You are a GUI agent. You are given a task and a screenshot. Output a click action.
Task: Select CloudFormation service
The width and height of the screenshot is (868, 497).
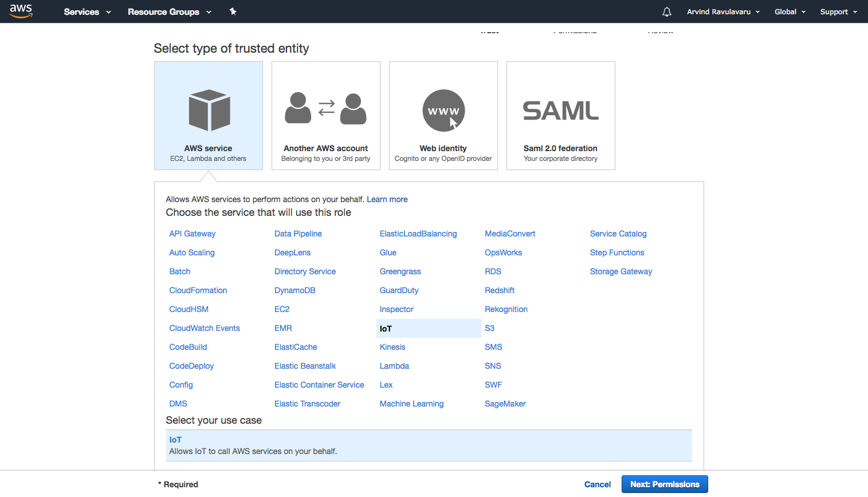[198, 290]
